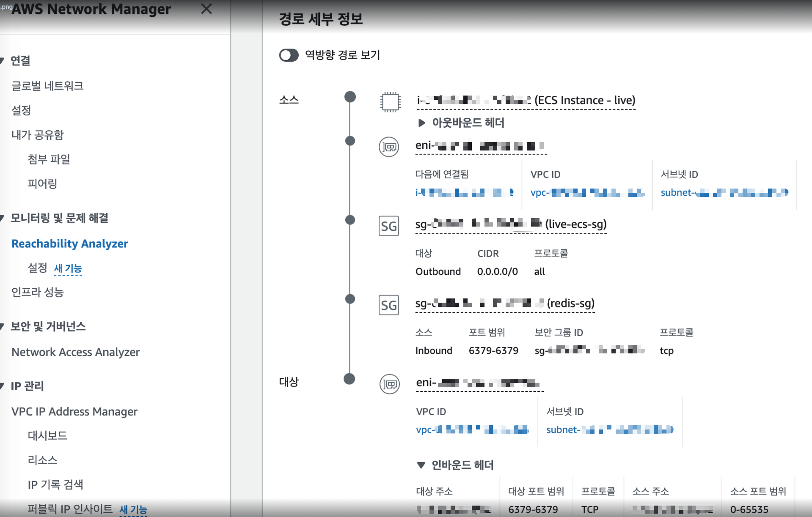Click the 새 기능 badge next to 설정

68,268
